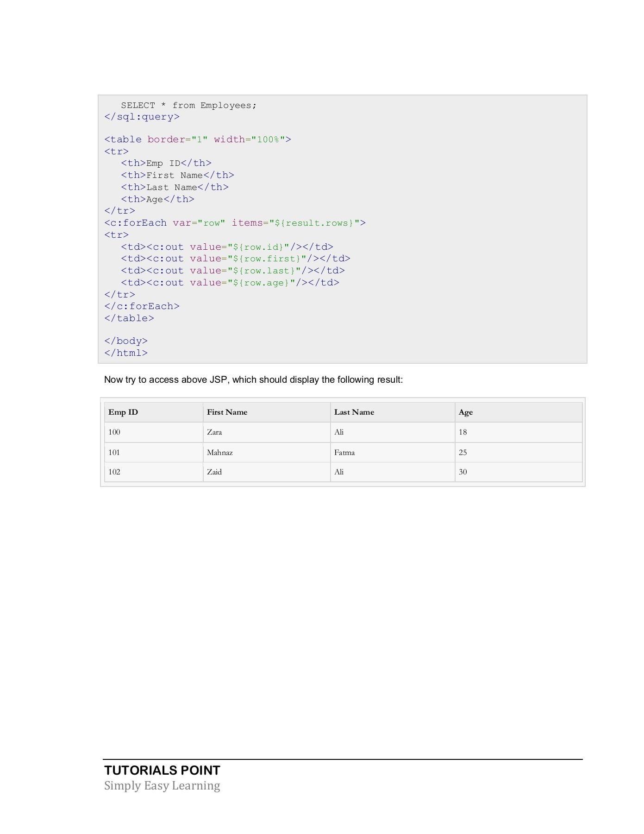The image size is (644, 834).
Task: Click the SELECT * from Employees line
Action: pyautogui.click(x=188, y=105)
